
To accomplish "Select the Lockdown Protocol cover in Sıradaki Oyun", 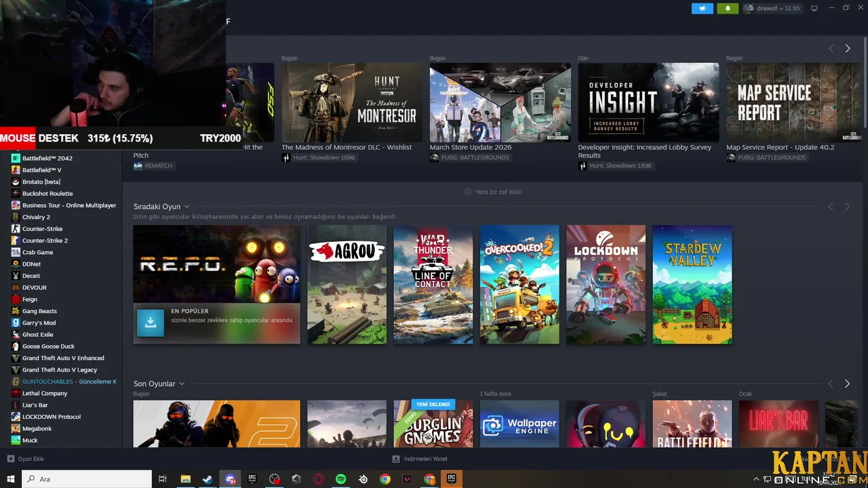I will point(606,285).
